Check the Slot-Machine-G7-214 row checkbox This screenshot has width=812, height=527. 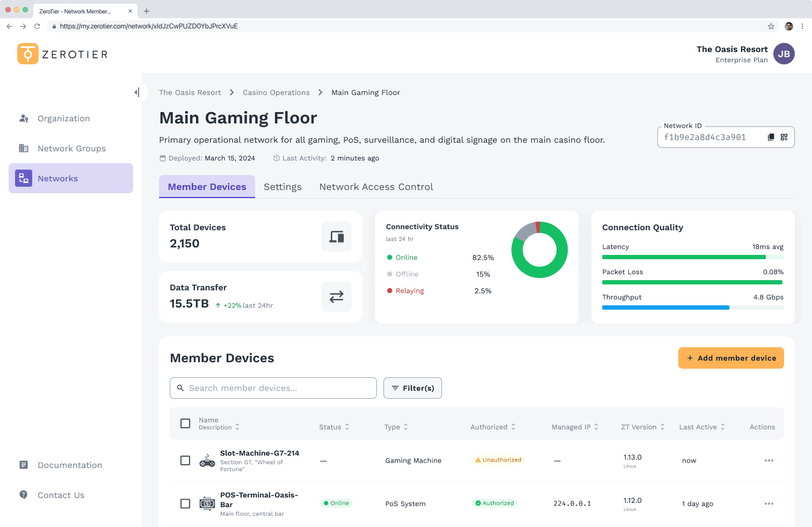pyautogui.click(x=185, y=460)
